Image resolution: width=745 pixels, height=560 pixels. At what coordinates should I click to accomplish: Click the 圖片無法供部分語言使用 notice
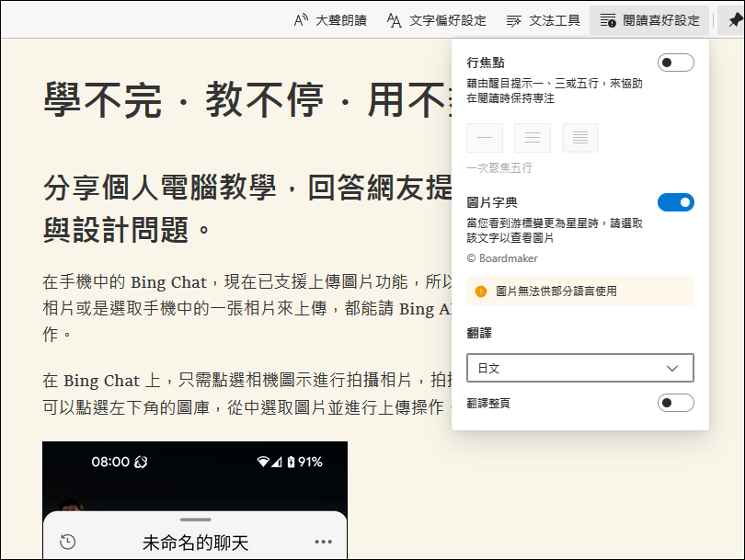click(580, 291)
